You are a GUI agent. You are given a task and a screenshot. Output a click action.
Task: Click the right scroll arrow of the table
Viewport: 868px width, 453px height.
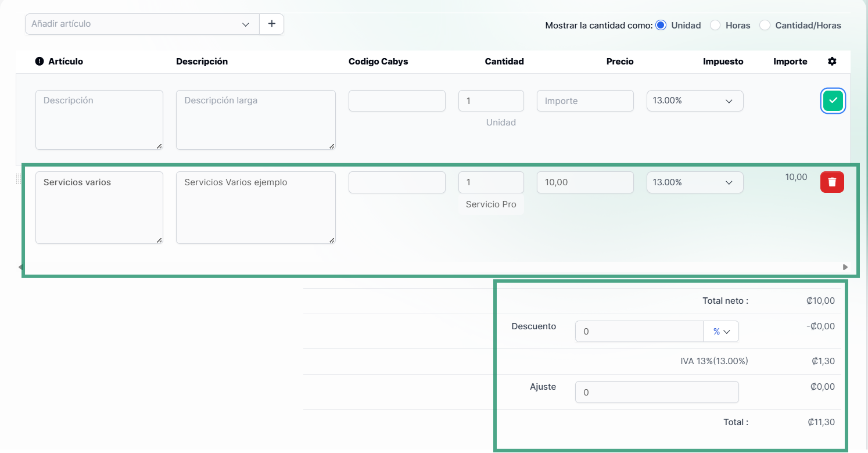click(x=845, y=267)
